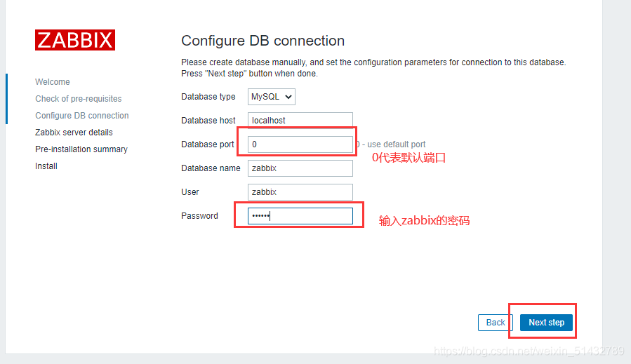The height and width of the screenshot is (364, 631).
Task: Click the Password label
Action: pyautogui.click(x=199, y=216)
